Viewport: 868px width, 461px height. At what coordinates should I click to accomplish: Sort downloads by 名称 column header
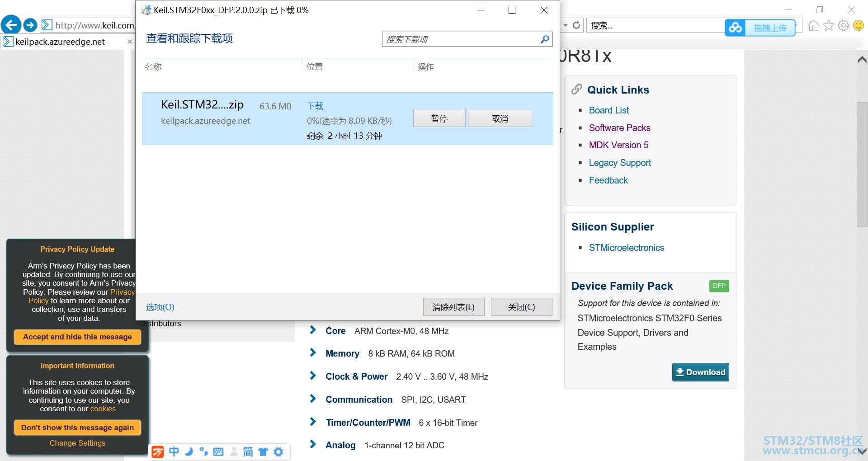tap(153, 67)
